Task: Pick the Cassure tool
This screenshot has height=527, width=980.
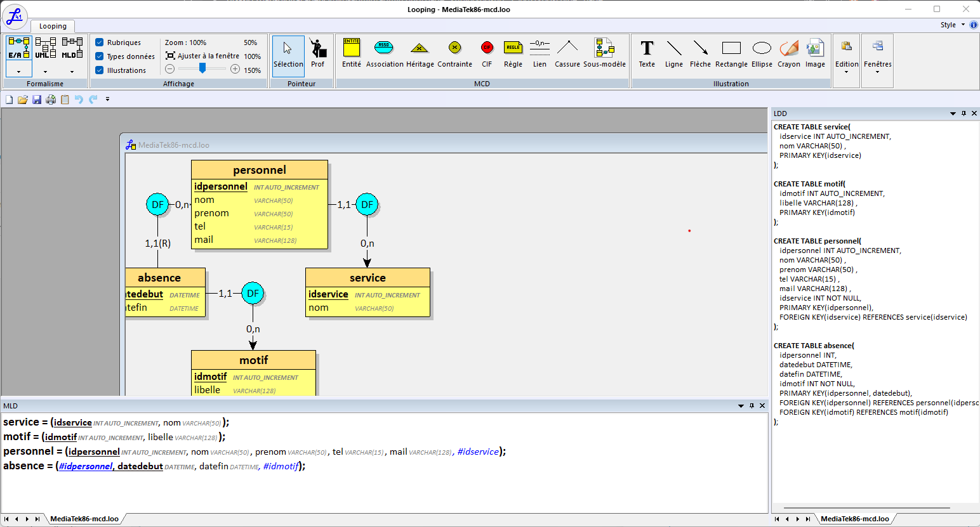Action: point(567,53)
